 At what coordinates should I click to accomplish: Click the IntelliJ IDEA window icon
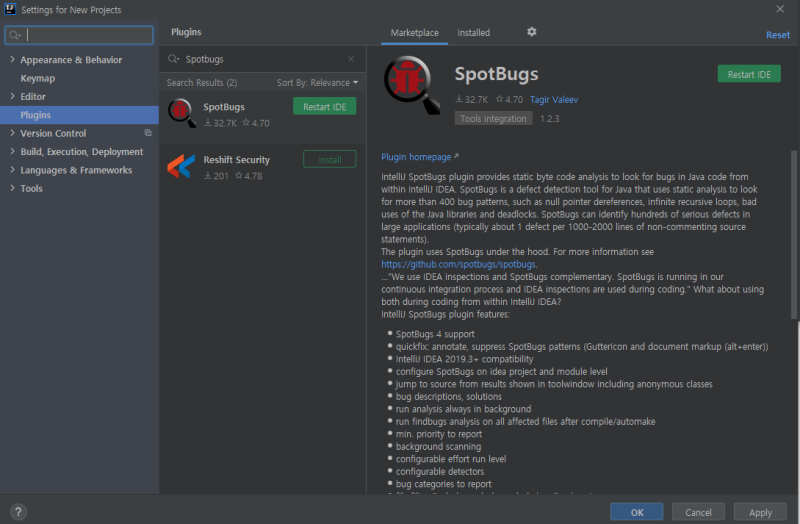pyautogui.click(x=10, y=9)
